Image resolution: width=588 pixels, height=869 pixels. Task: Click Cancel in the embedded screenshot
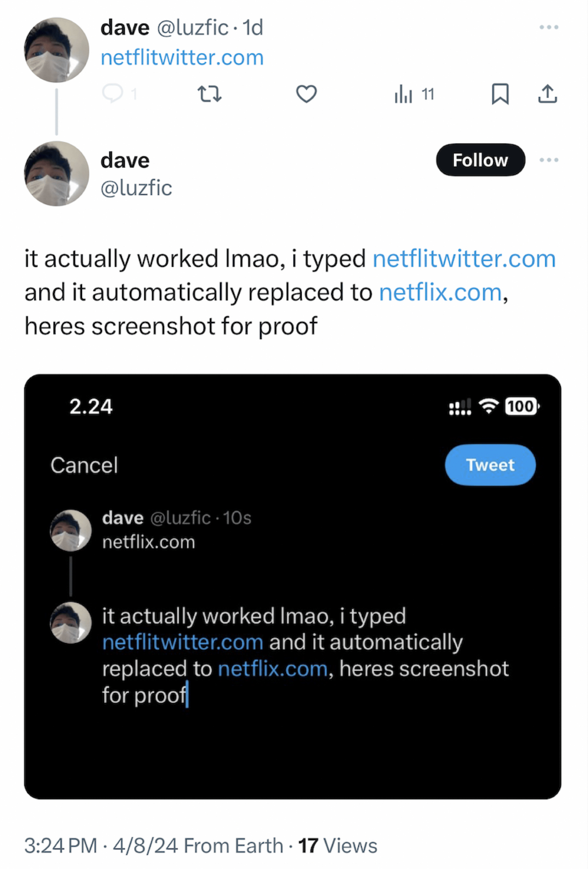(x=84, y=465)
